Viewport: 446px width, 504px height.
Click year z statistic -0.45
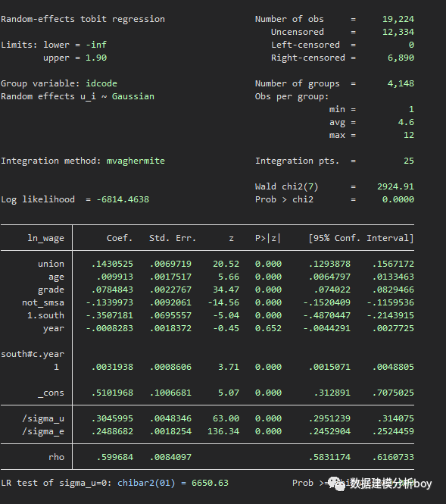tap(226, 328)
